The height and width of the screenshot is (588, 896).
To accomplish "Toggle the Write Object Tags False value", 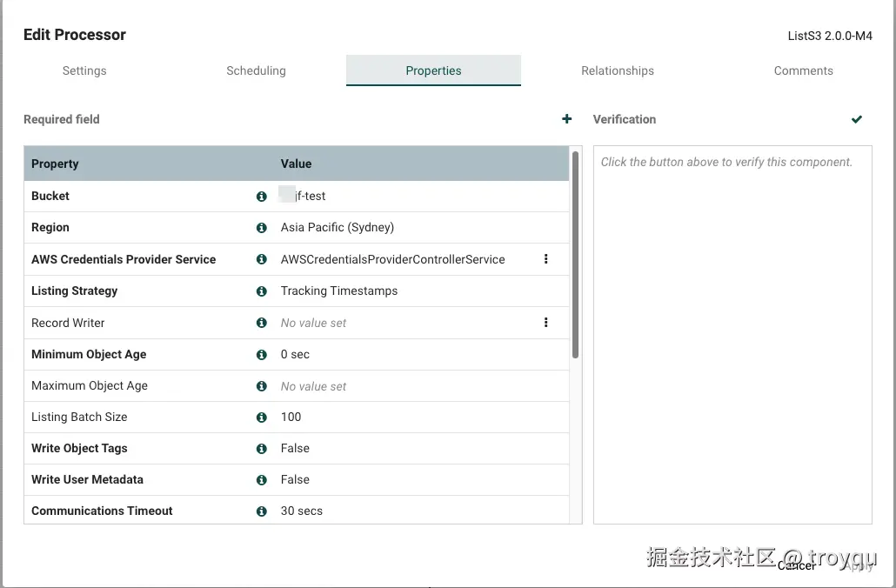I will (295, 449).
